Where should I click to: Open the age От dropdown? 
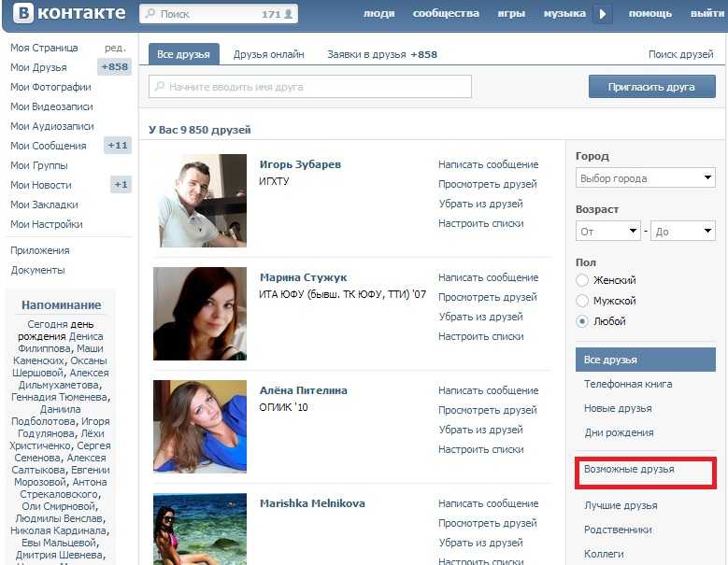608,231
